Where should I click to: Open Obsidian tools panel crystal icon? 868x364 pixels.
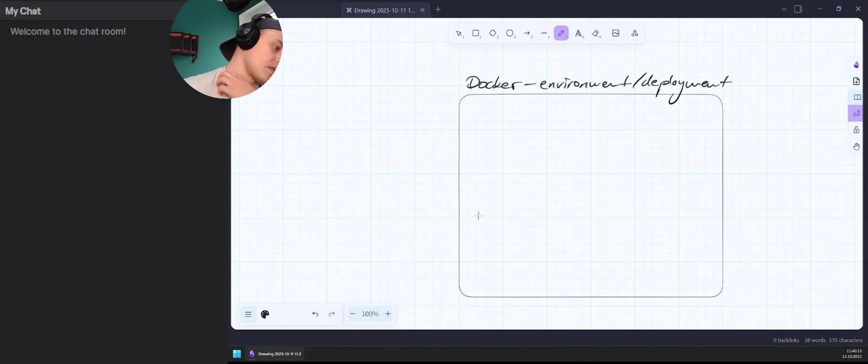[x=856, y=65]
